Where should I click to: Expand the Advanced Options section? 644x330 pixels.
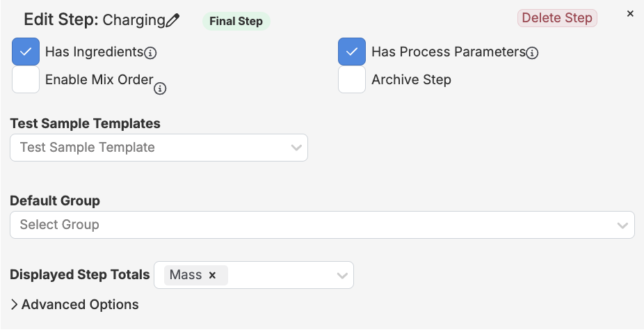pyautogui.click(x=74, y=304)
